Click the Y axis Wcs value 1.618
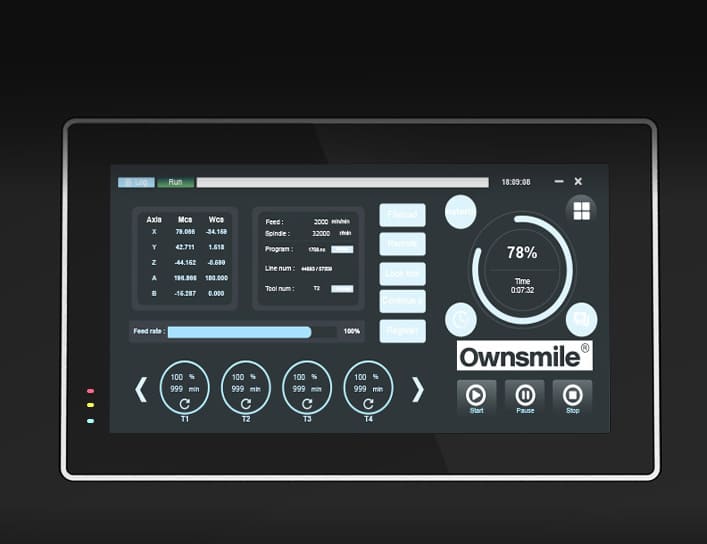Screen dimensions: 707x544 click(x=216, y=247)
